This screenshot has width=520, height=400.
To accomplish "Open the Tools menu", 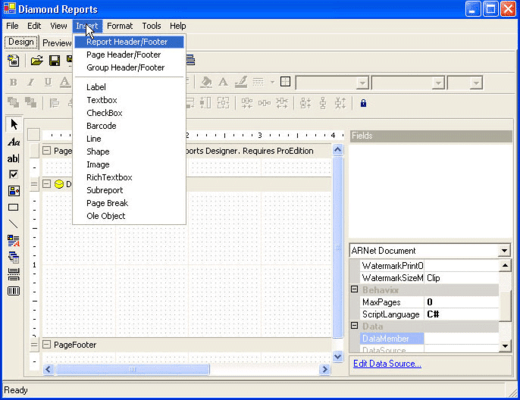I will [151, 26].
